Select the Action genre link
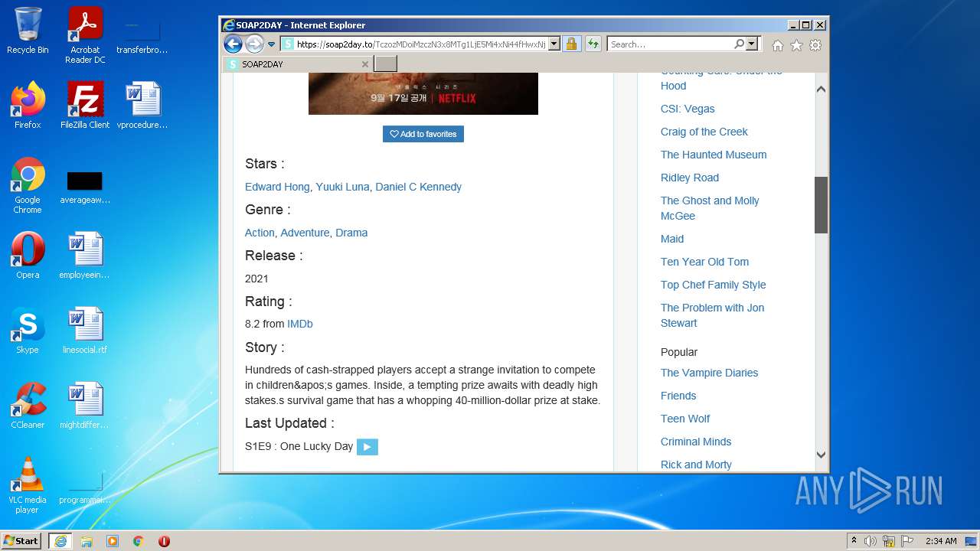Screen dimensions: 980x551 click(260, 233)
